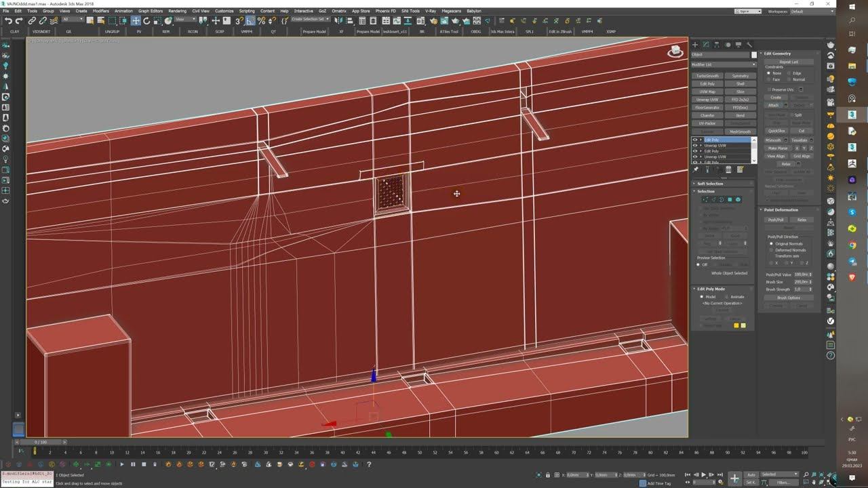This screenshot has width=868, height=488.
Task: Open the Customize menu
Action: coord(224,11)
